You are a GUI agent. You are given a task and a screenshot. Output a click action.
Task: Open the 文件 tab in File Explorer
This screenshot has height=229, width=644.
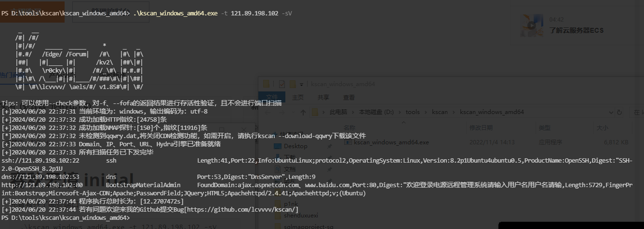[272, 97]
